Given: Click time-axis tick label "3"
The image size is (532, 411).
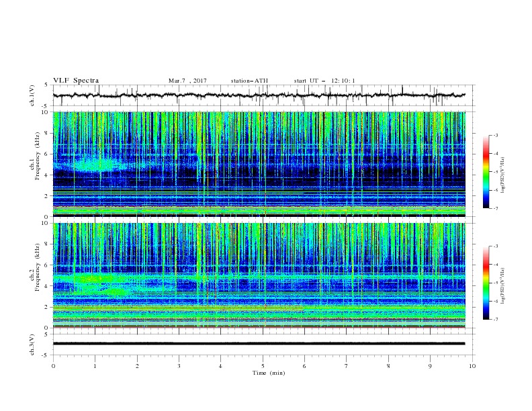Looking at the screenshot, I should click(x=179, y=366).
